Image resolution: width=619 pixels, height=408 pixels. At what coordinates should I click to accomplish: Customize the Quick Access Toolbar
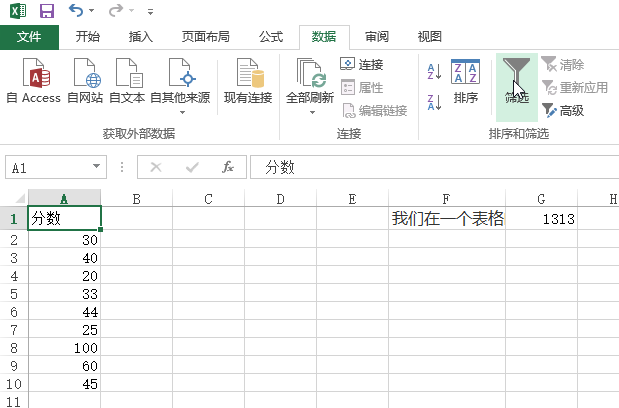(x=150, y=12)
